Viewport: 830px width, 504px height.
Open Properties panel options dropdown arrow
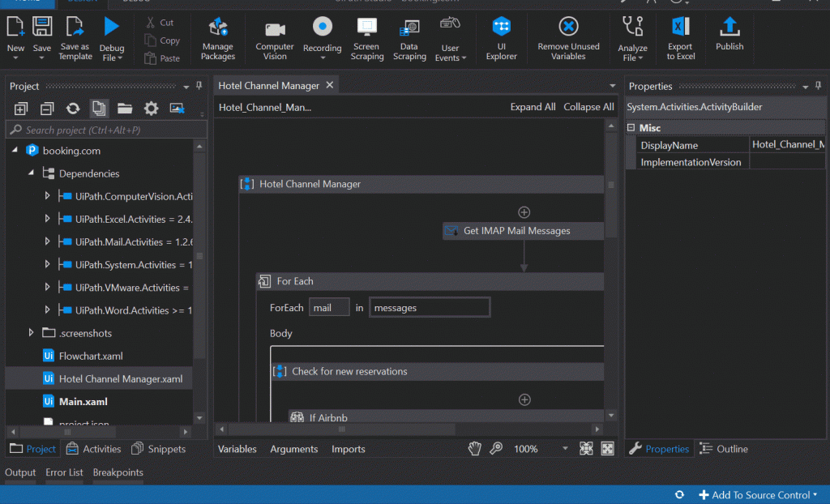tap(805, 87)
